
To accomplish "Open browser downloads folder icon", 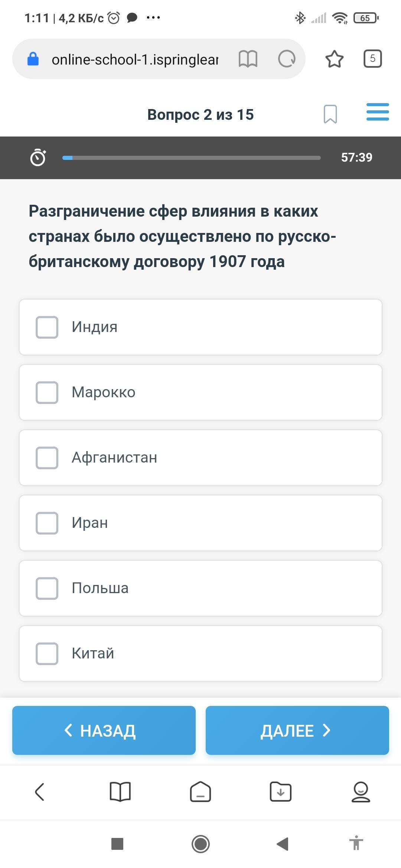I will pos(280,792).
